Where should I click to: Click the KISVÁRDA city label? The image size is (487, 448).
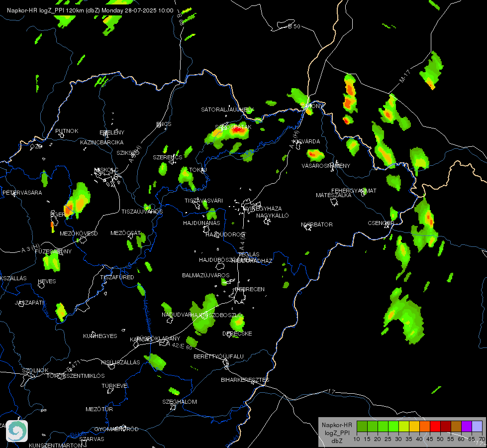(x=306, y=141)
